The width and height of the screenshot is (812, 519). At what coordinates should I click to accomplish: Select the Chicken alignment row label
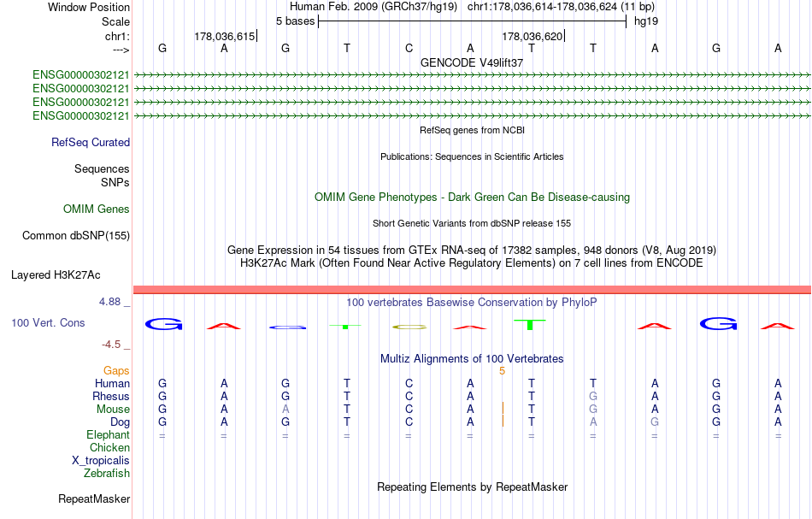109,447
